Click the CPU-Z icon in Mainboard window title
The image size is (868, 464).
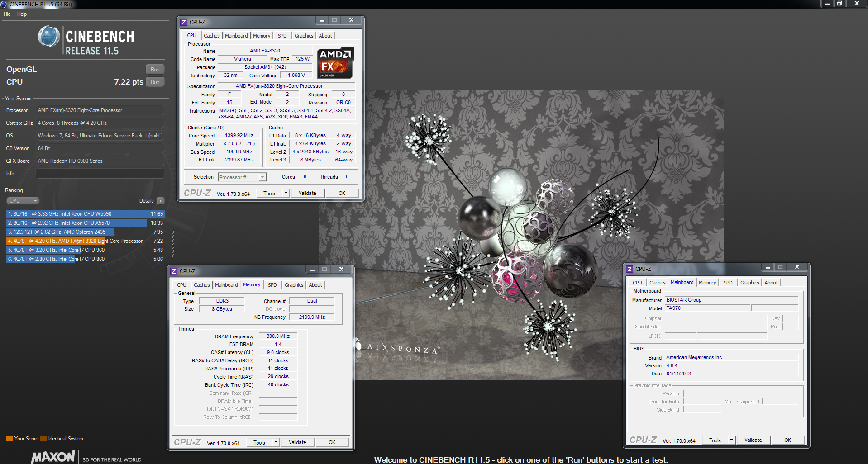click(630, 269)
